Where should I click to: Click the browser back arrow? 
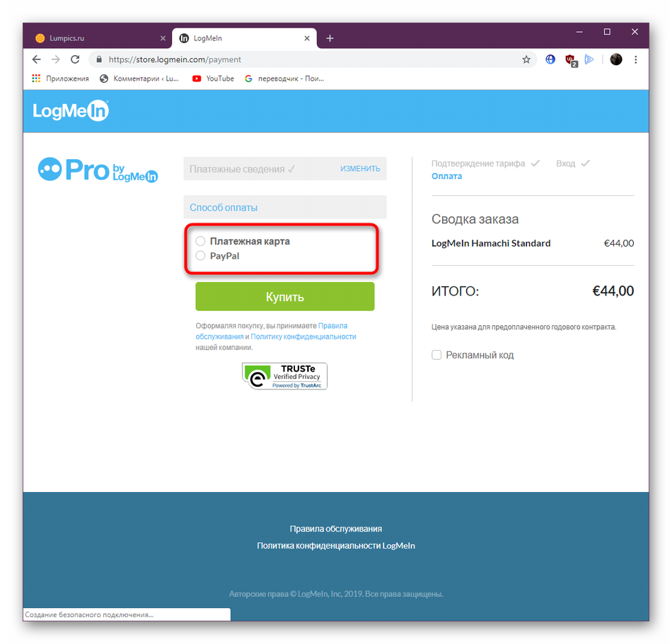(x=36, y=59)
